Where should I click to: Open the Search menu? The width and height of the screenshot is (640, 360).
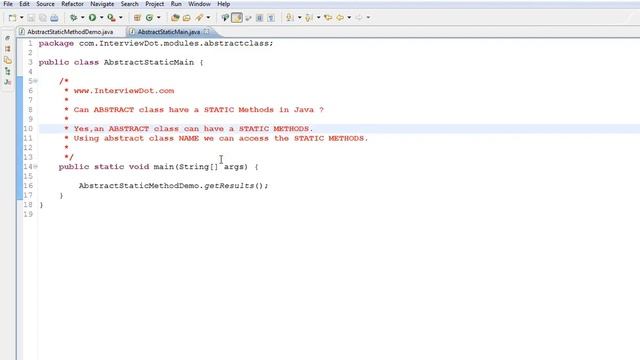pos(129,4)
